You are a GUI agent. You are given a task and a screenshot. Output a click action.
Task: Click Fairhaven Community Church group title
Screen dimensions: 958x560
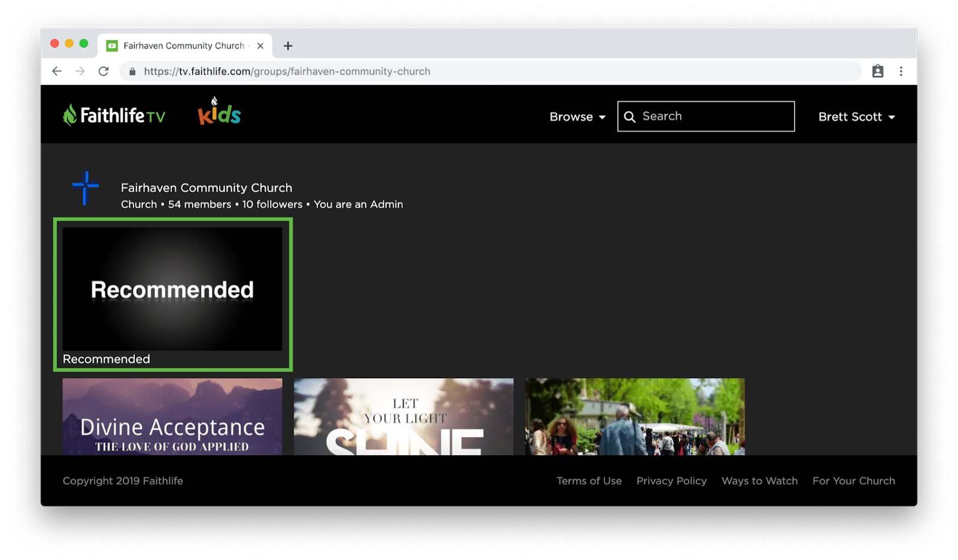[x=207, y=188]
